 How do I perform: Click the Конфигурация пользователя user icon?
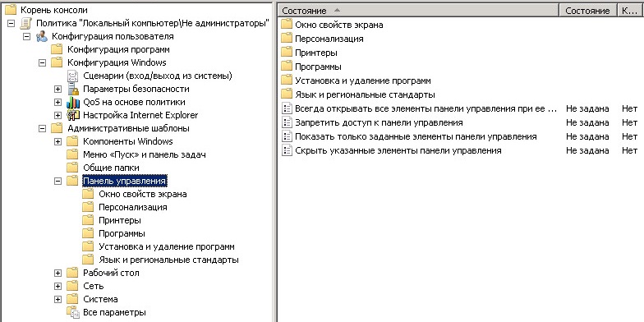pos(41,36)
